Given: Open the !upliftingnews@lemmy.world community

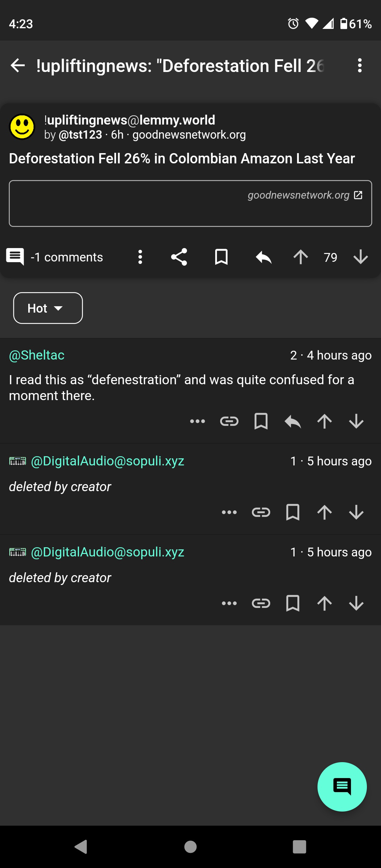Looking at the screenshot, I should 129,120.
